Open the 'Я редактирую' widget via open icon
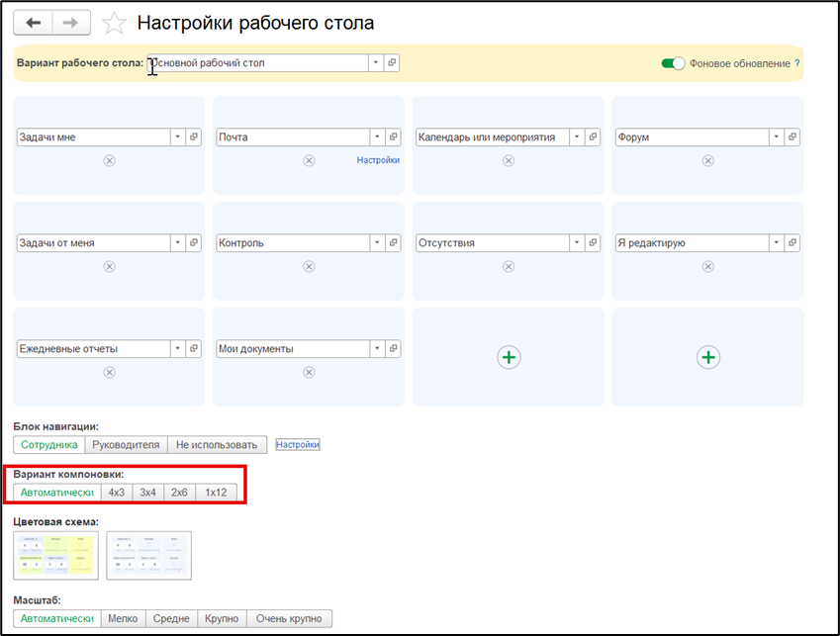The image size is (840, 636). (793, 243)
